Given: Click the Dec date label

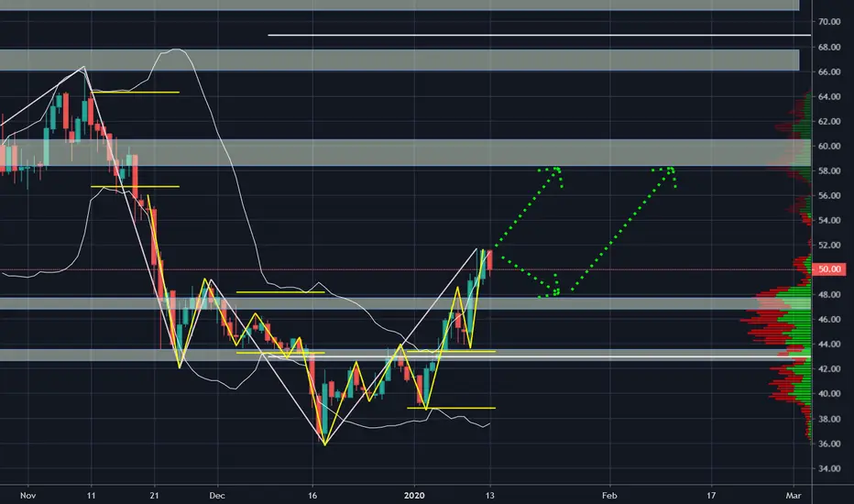Looking at the screenshot, I should click(217, 495).
